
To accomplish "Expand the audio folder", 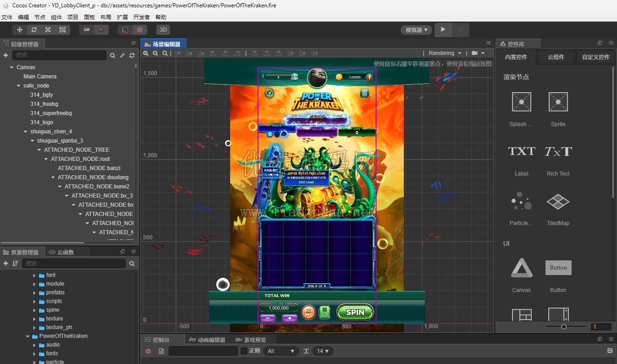I will click(x=34, y=345).
